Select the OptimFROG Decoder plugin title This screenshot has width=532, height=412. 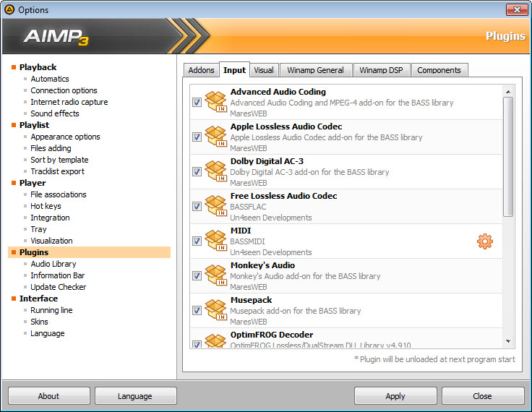point(272,335)
